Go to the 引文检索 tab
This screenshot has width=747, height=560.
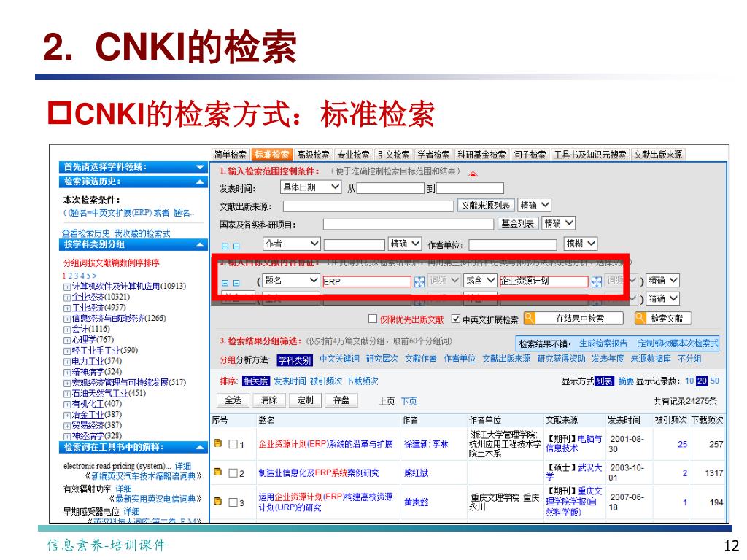pyautogui.click(x=393, y=155)
